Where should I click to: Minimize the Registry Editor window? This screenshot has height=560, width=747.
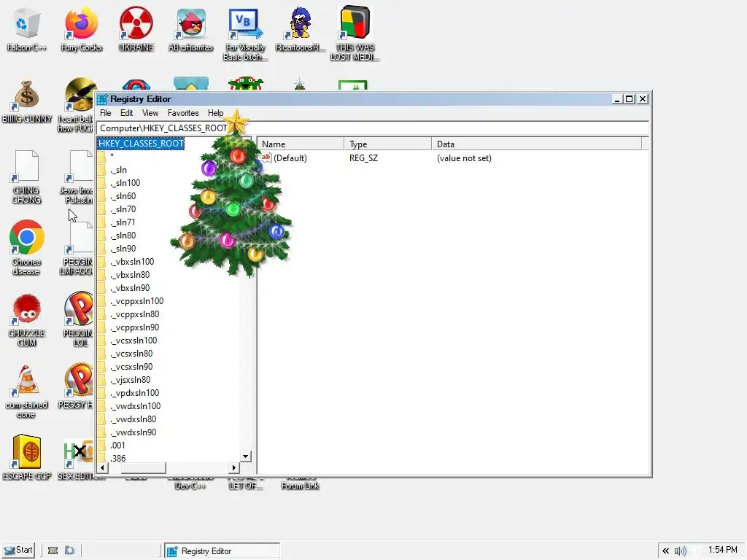[x=617, y=99]
